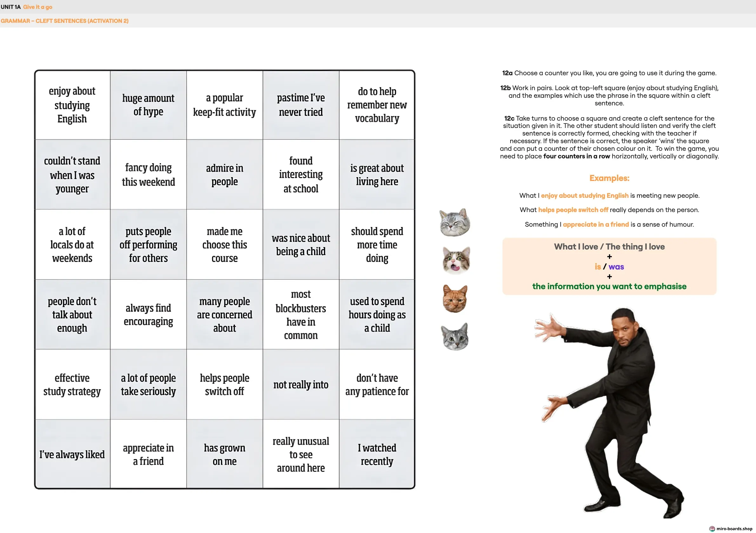756x533 pixels.
Task: Select 'puts people off performing for others'
Action: [148, 245]
